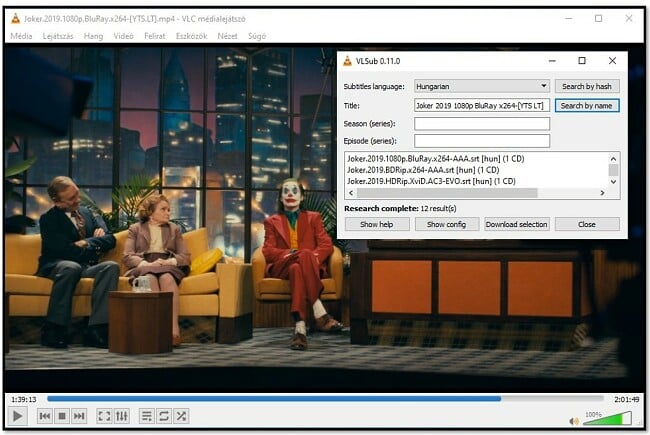Image resolution: width=650 pixels, height=435 pixels.
Task: Open the Média menu
Action: 21,36
